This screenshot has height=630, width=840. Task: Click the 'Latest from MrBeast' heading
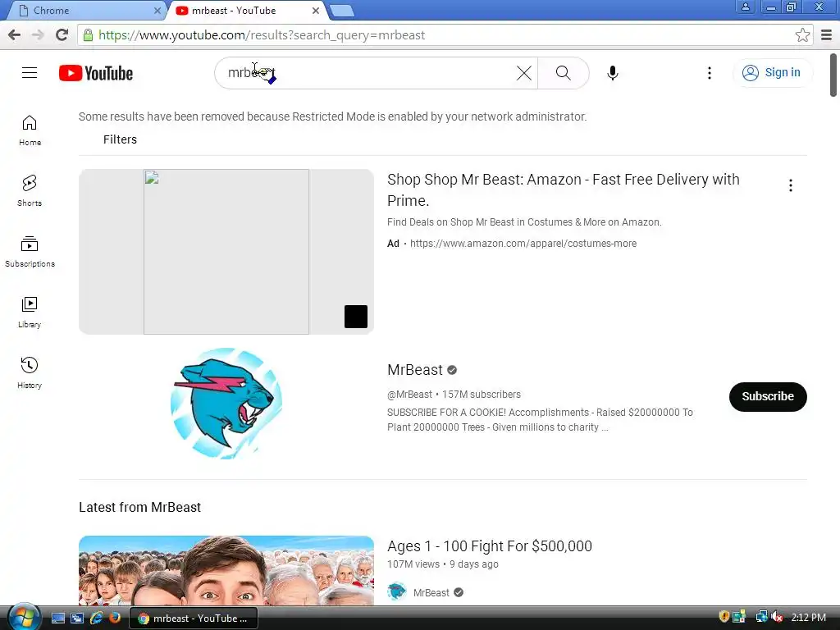[139, 507]
